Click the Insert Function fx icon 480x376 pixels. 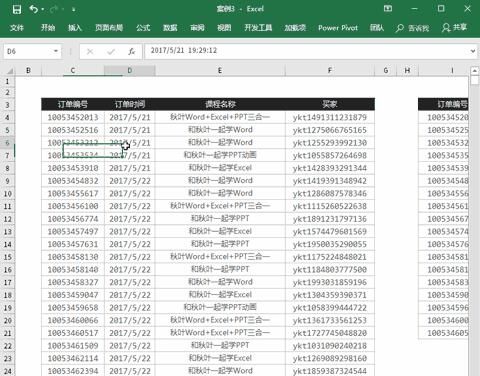(x=132, y=51)
